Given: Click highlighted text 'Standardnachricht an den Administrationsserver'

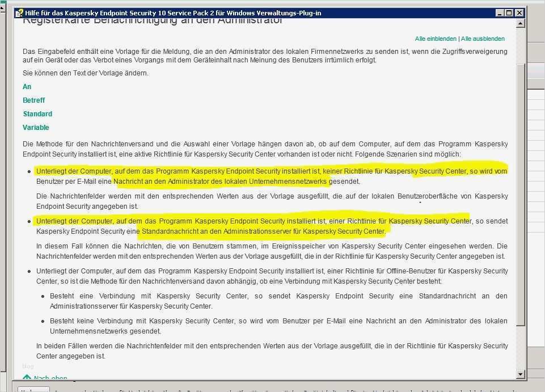Looking at the screenshot, I should coord(217,231).
